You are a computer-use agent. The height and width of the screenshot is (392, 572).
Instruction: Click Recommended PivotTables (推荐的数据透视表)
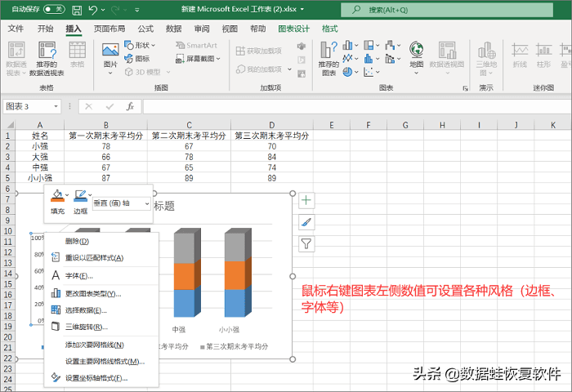(x=47, y=58)
